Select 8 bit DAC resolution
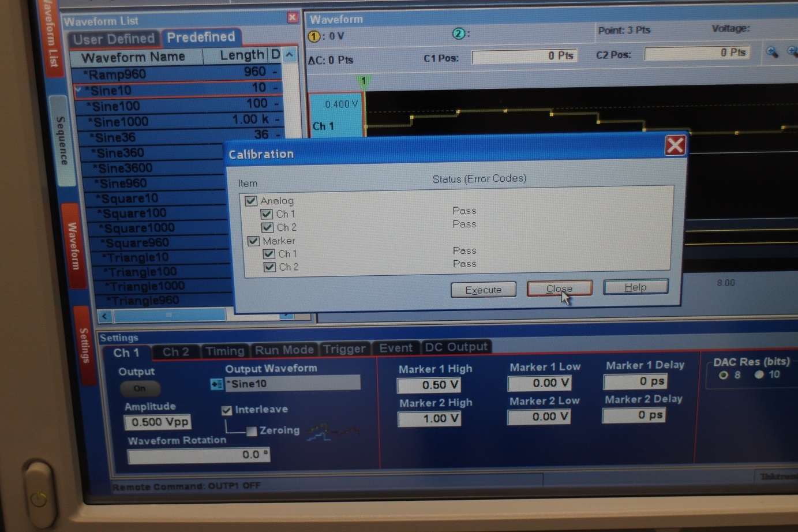The image size is (798, 532). click(724, 375)
